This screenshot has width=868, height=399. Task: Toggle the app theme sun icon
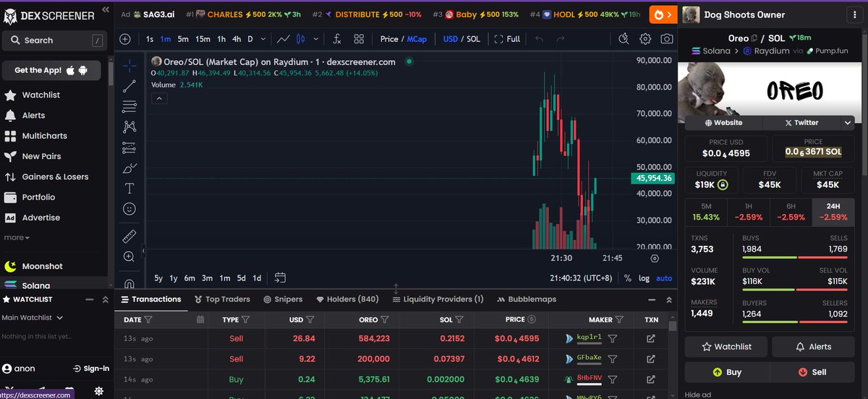pyautogui.click(x=99, y=391)
